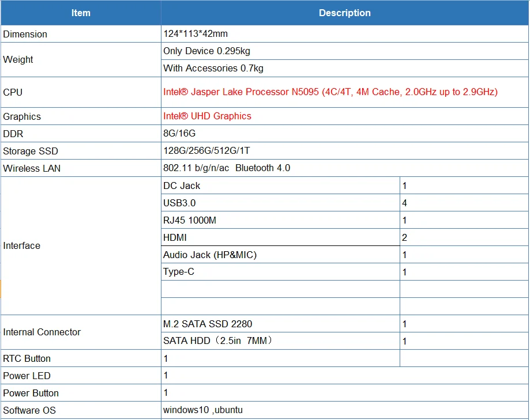Click the quantity '1' beside Type-C
Screen dimensions: 530x420
[x=404, y=272]
